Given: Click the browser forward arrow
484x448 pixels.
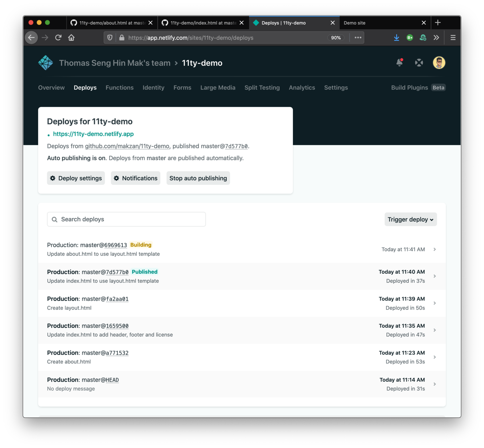Looking at the screenshot, I should pos(45,37).
